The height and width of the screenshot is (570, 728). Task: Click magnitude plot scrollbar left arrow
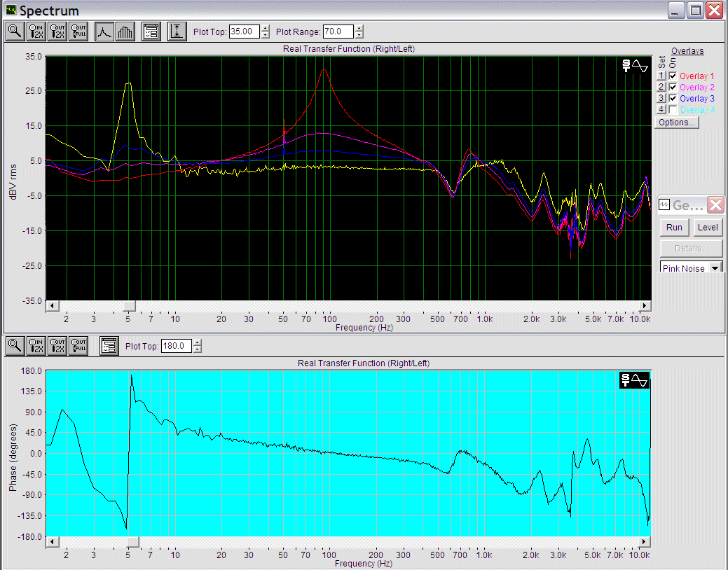pos(52,305)
